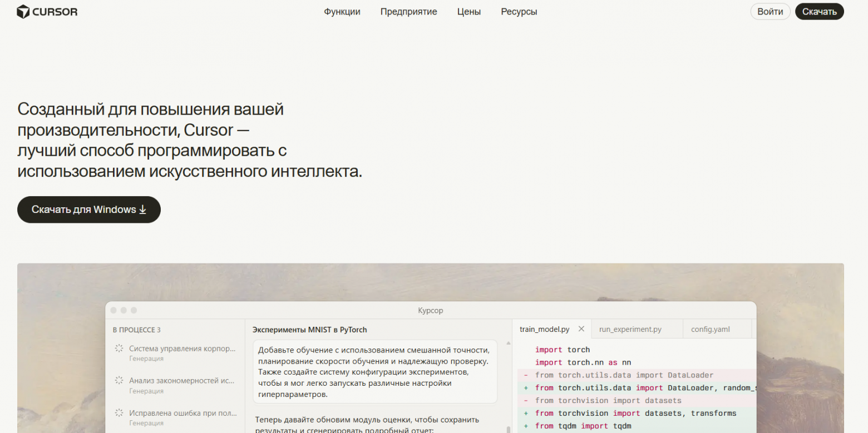
Task: Go to the Цены page
Action: tap(468, 12)
